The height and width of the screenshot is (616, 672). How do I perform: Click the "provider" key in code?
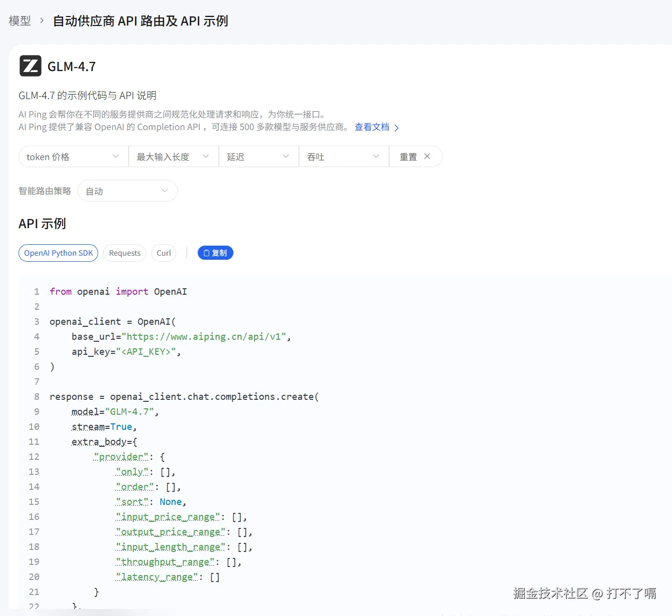(x=121, y=456)
